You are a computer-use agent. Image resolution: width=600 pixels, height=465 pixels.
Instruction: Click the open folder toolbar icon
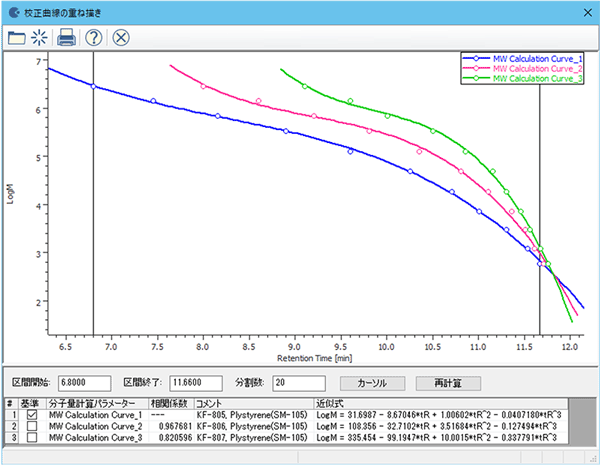[17, 38]
